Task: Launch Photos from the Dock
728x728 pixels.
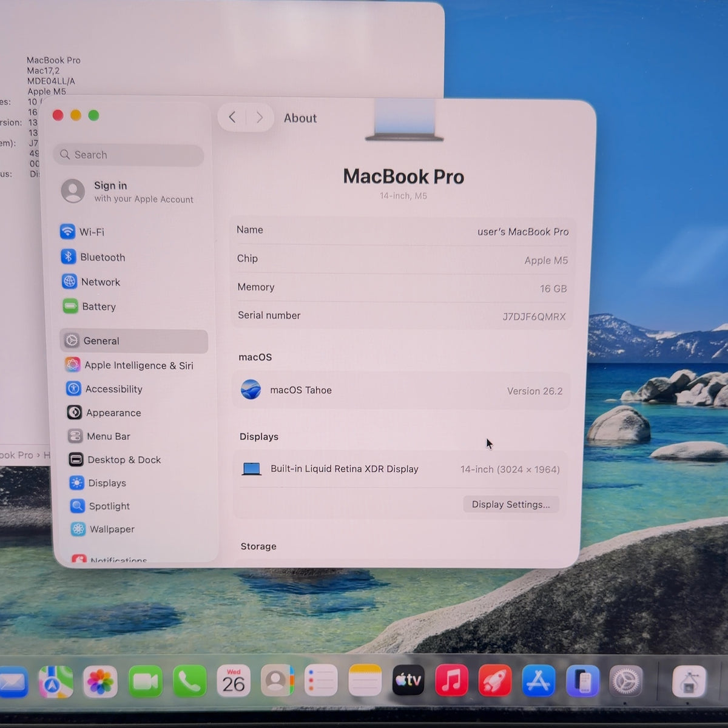Action: click(101, 682)
